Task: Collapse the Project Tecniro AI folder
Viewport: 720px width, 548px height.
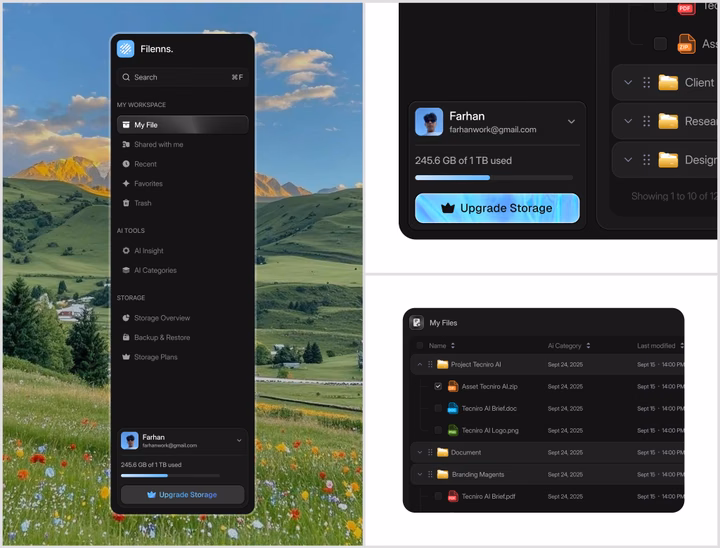Action: pyautogui.click(x=419, y=364)
